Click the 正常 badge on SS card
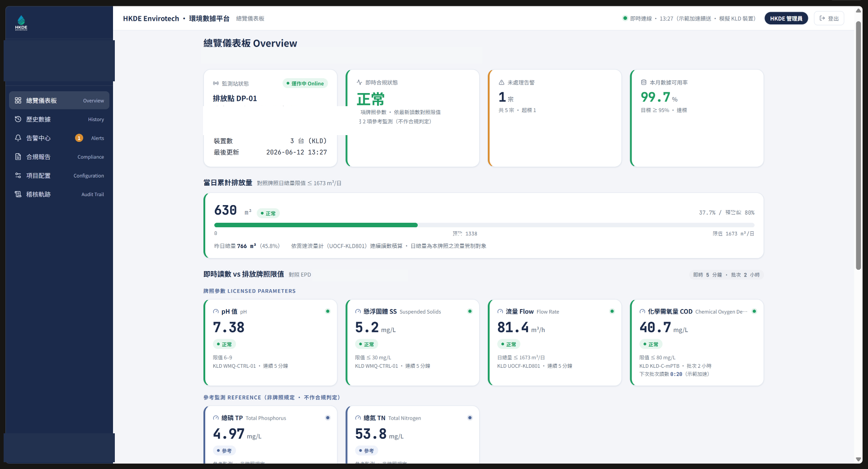 [367, 344]
